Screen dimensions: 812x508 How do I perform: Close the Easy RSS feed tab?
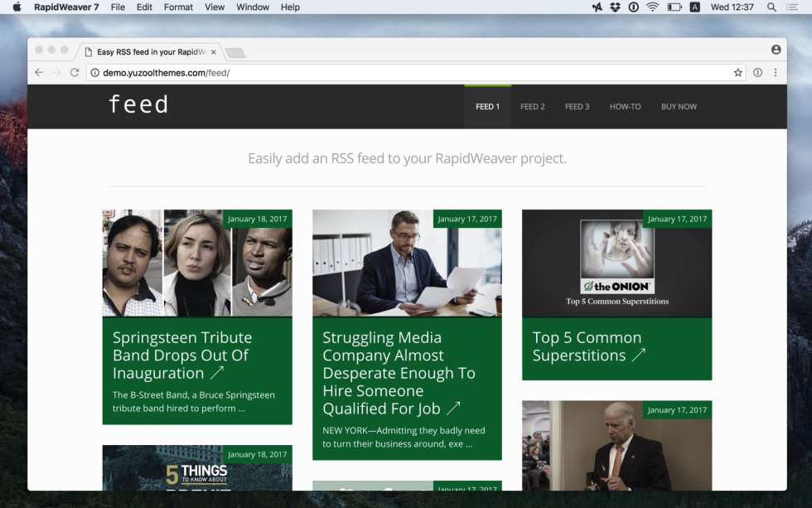(x=214, y=51)
